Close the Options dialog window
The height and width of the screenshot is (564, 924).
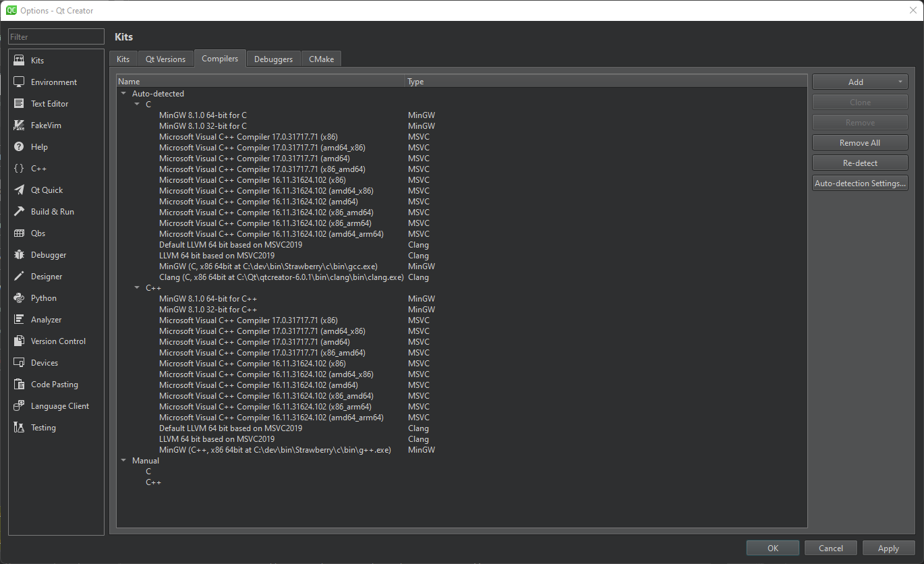pyautogui.click(x=913, y=10)
